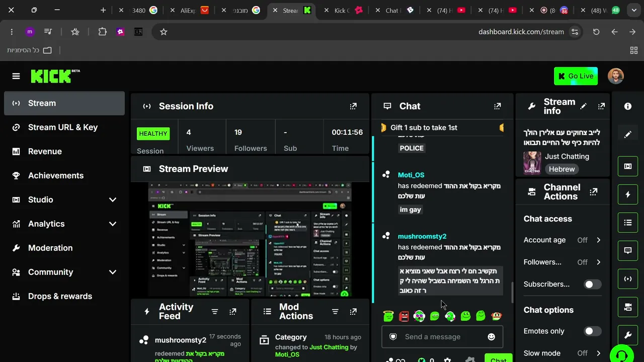Open Account age chat access options

coord(562,240)
